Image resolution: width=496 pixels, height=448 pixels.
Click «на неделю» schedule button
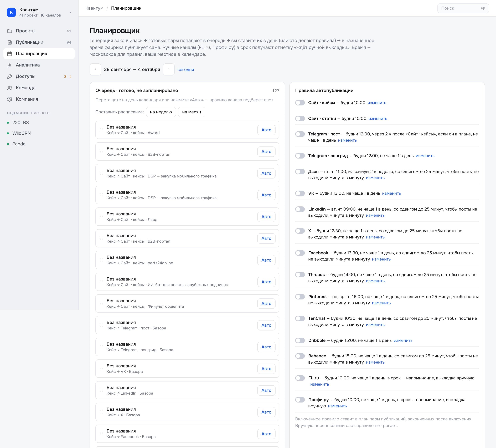click(161, 112)
